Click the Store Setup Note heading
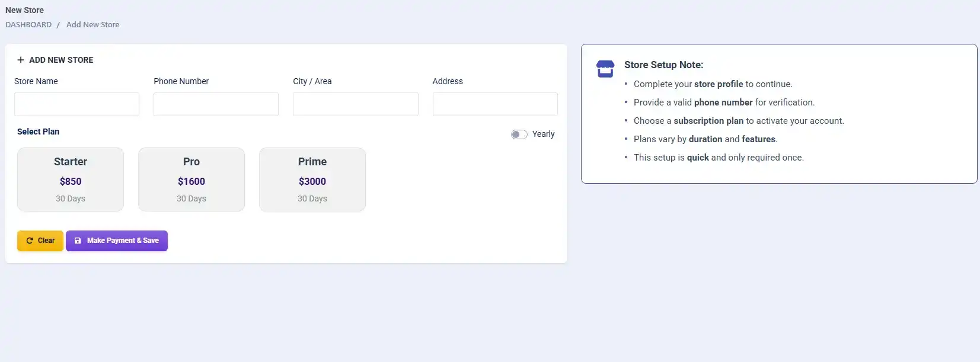This screenshot has height=362, width=980. 663,65
